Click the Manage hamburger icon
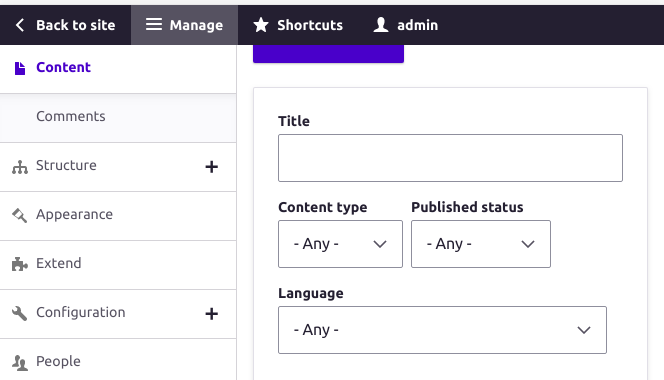Image resolution: width=664 pixels, height=380 pixels. 154,25
